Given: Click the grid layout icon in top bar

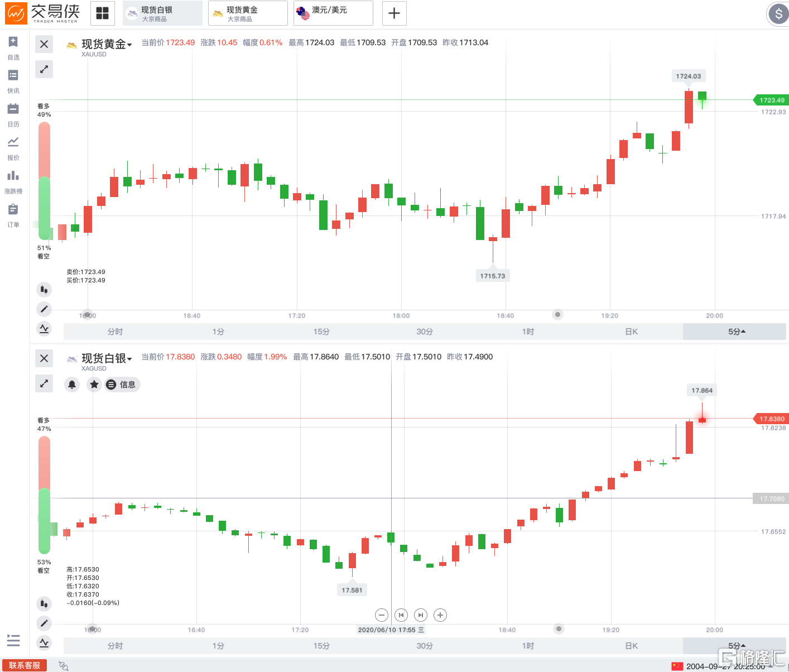Looking at the screenshot, I should [103, 13].
